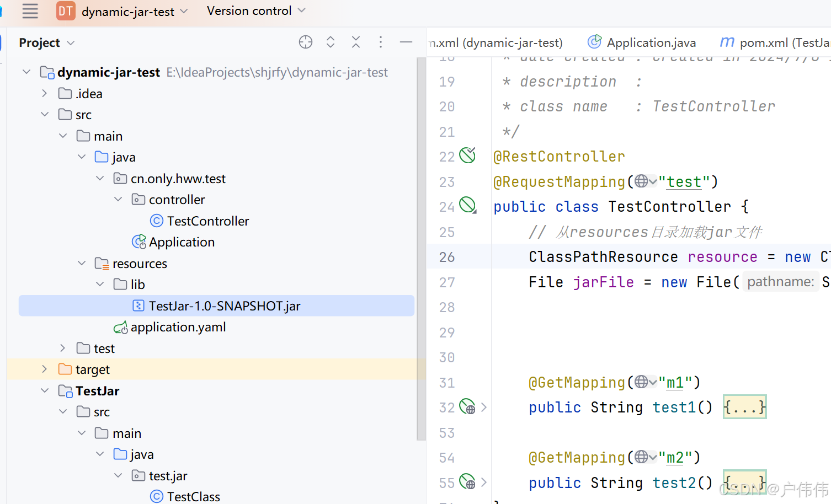Image resolution: width=831 pixels, height=504 pixels.
Task: Click the jarFile variable on line 27
Action: 603,282
